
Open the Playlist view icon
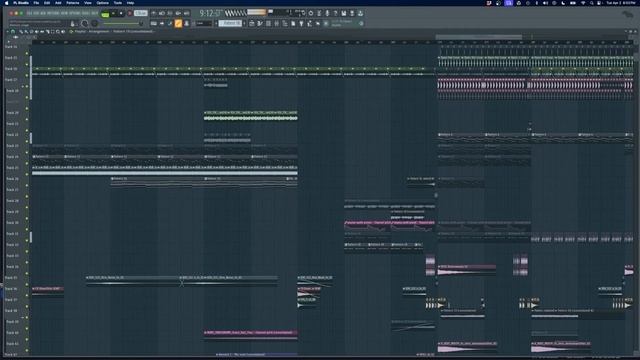(x=251, y=23)
